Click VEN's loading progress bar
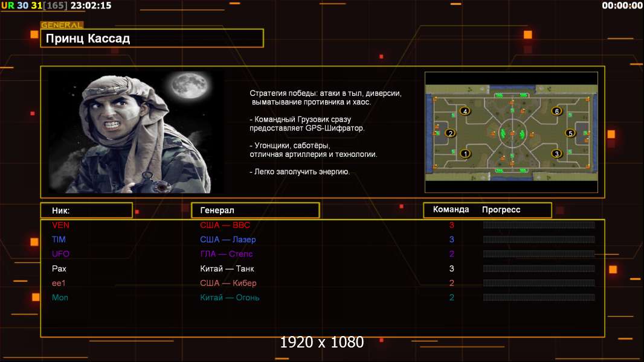Image resolution: width=644 pixels, height=362 pixels. pos(539,224)
